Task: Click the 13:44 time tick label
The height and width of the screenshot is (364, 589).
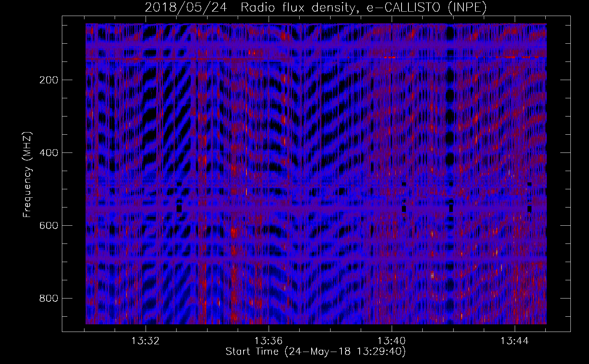Action: coord(515,341)
